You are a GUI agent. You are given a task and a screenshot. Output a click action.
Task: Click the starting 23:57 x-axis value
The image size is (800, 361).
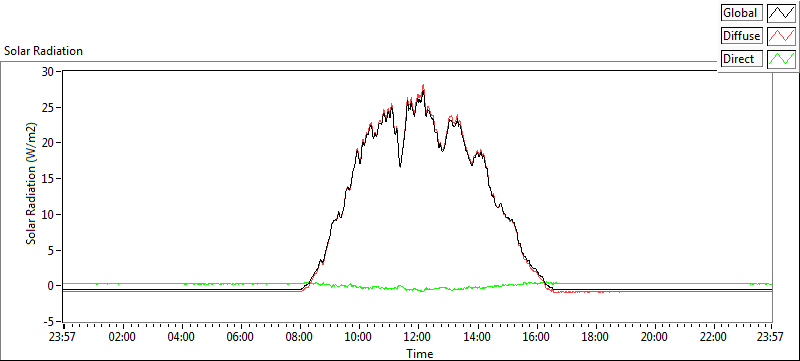pyautogui.click(x=63, y=337)
